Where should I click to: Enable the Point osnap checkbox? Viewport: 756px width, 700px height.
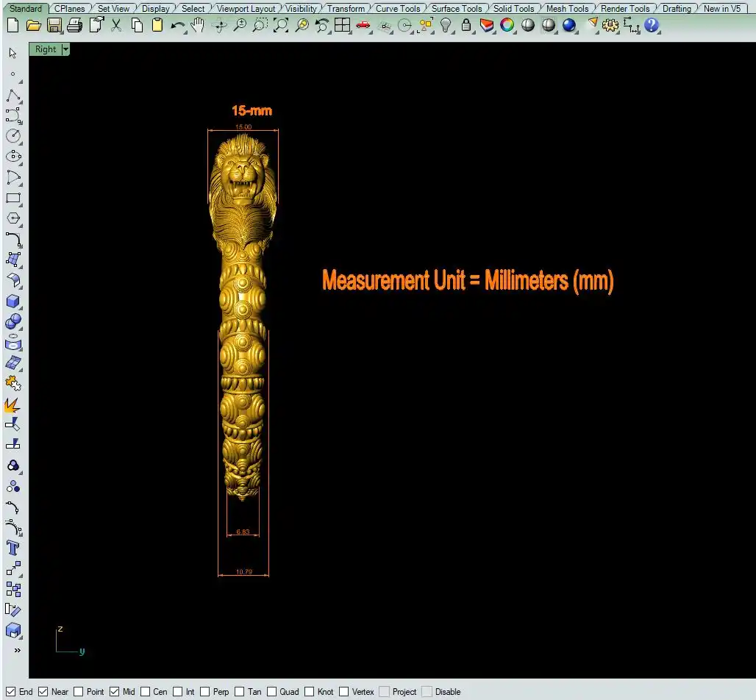click(x=79, y=691)
